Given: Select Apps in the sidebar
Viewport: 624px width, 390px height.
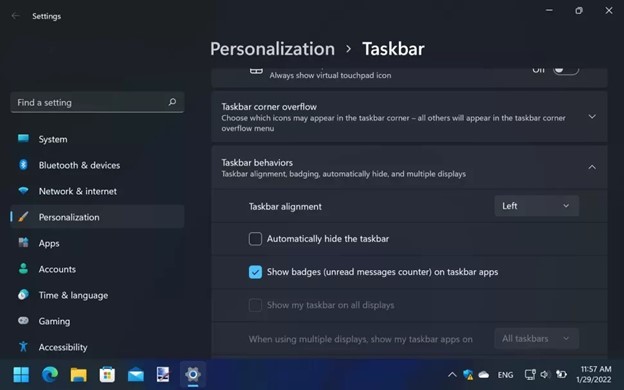Looking at the screenshot, I should click(97, 243).
